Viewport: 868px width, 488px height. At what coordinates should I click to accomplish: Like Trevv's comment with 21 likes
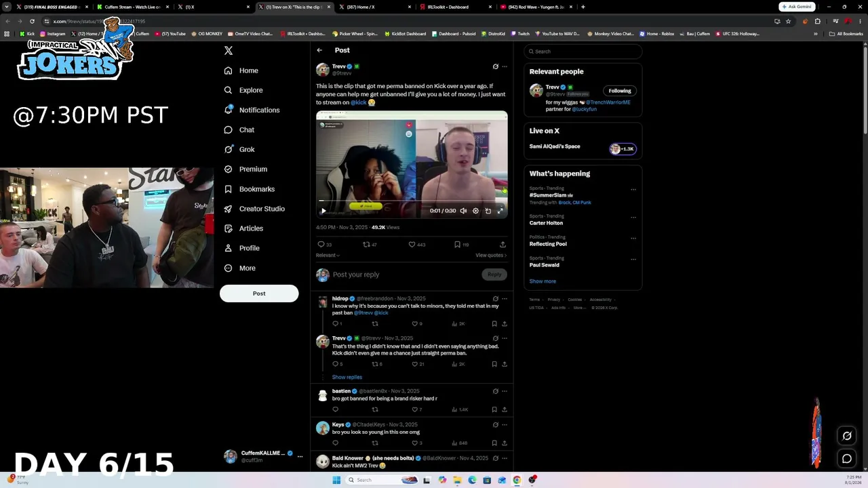point(415,364)
